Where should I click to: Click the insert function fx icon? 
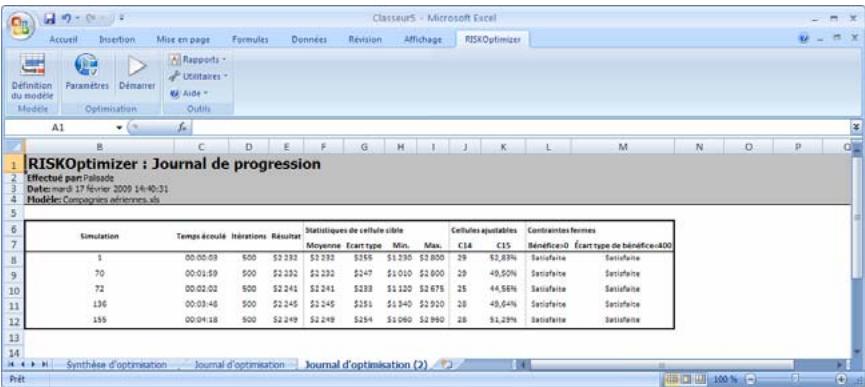(x=183, y=127)
